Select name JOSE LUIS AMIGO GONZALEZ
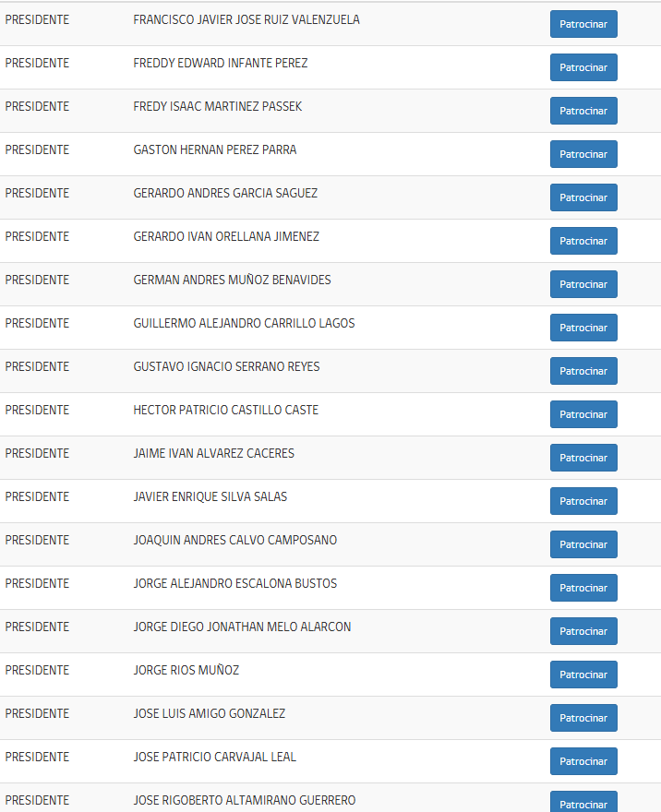Viewport: 661px width, 812px height. 210,713
